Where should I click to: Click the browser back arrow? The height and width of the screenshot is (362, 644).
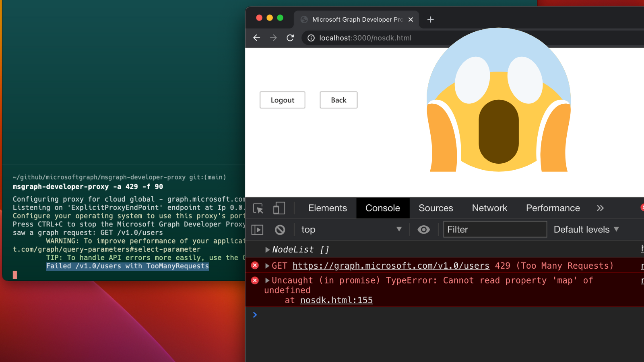click(256, 38)
